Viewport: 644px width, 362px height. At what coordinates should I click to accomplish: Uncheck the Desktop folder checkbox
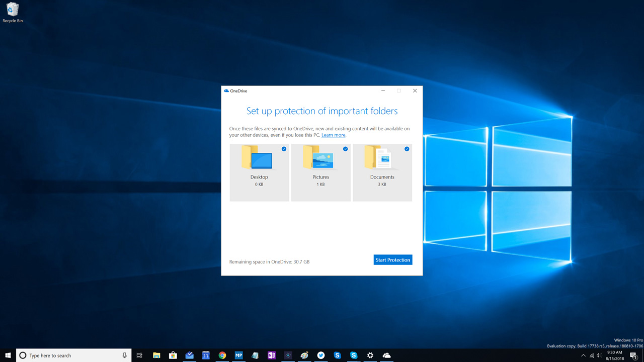coord(284,149)
